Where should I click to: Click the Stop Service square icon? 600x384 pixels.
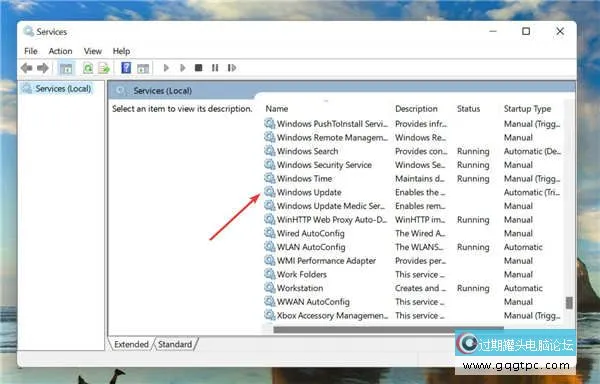click(198, 68)
